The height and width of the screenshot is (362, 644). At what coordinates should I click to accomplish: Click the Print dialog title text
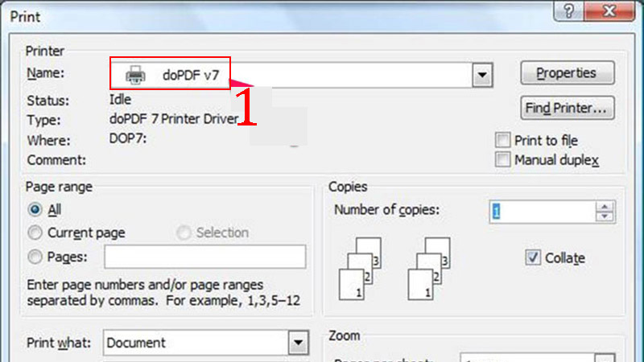(x=25, y=17)
